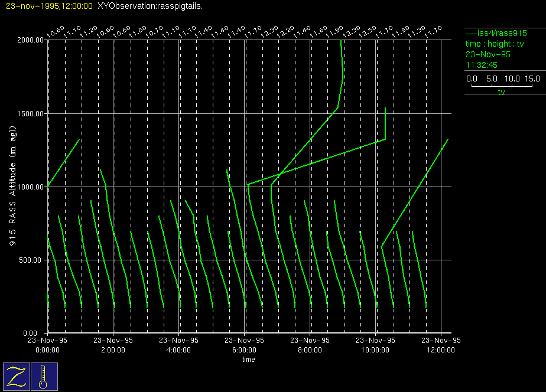Click the Z zoom icon
Viewport: 546px width, 392px height.
pyautogui.click(x=16, y=376)
